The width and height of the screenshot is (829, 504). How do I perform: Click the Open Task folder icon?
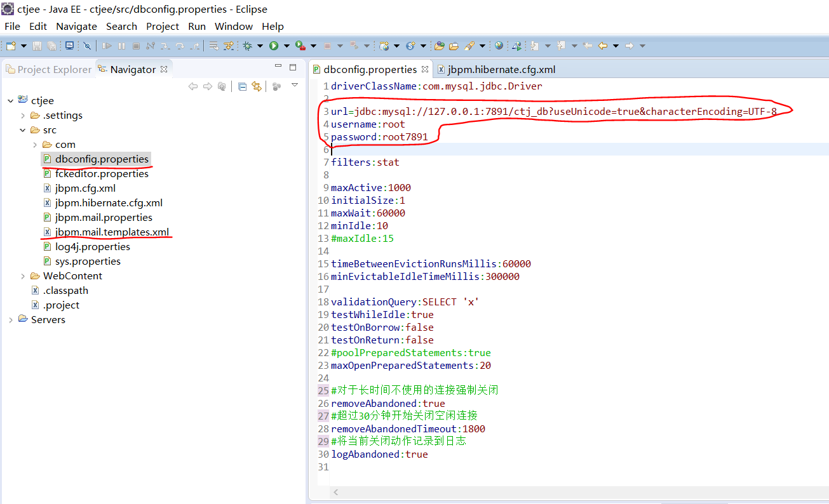[454, 46]
